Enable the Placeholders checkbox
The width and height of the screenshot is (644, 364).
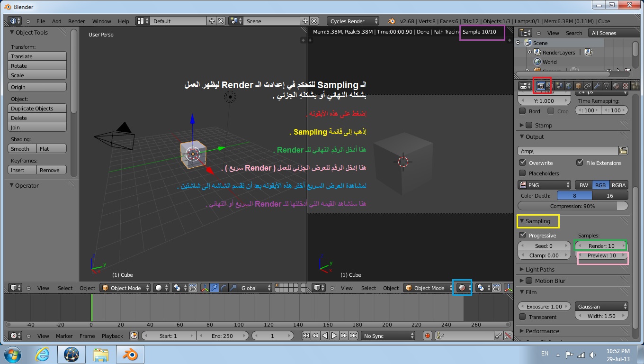[523, 173]
